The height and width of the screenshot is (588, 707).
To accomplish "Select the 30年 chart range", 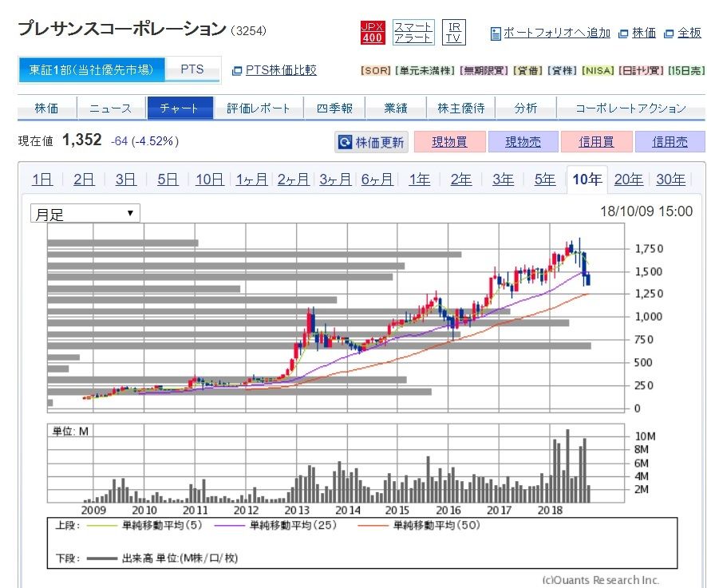I will 670,180.
